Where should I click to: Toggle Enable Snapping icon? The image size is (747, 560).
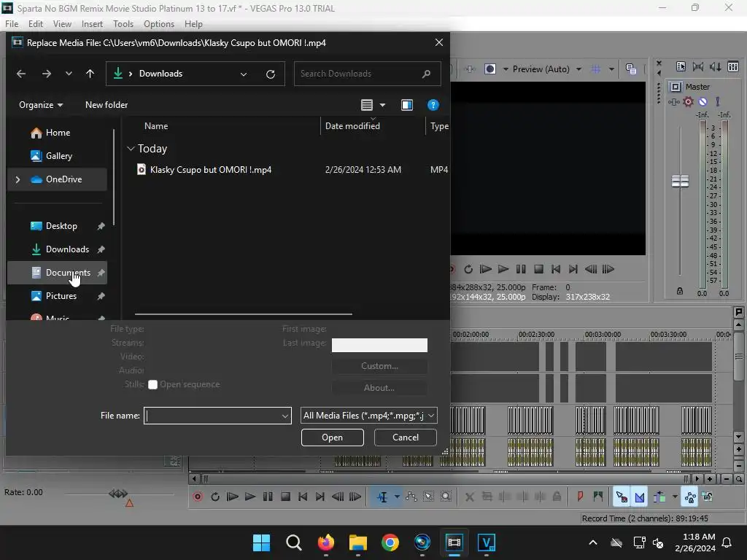coord(622,497)
